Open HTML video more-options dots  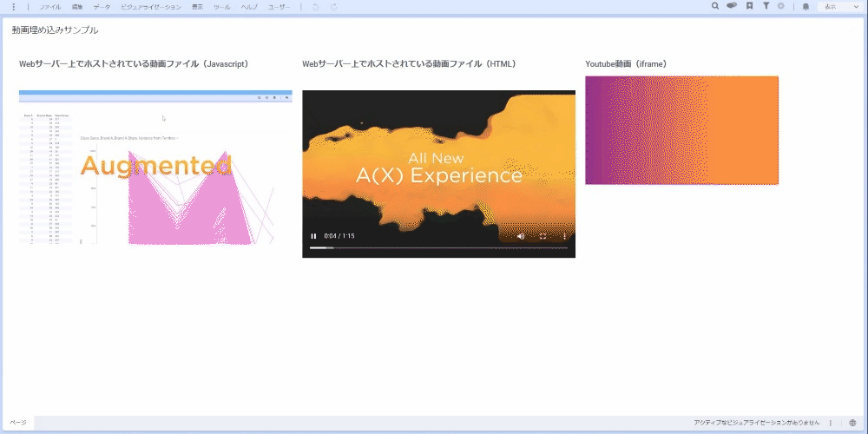coord(565,236)
